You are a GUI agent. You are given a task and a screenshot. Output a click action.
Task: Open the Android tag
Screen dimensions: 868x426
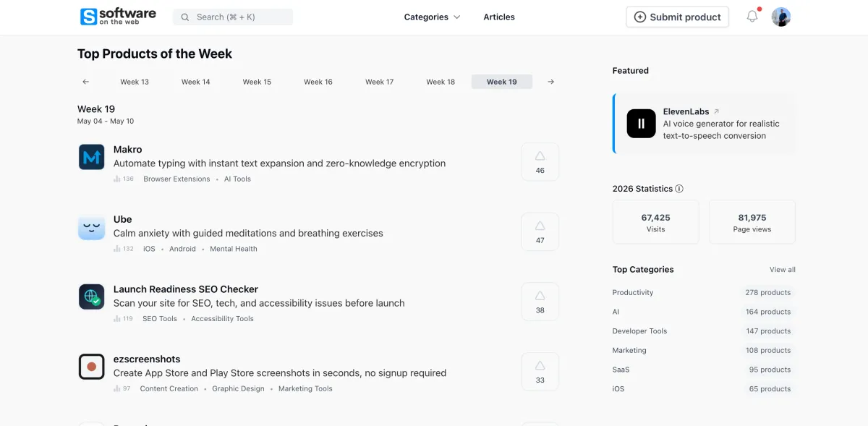tap(182, 249)
